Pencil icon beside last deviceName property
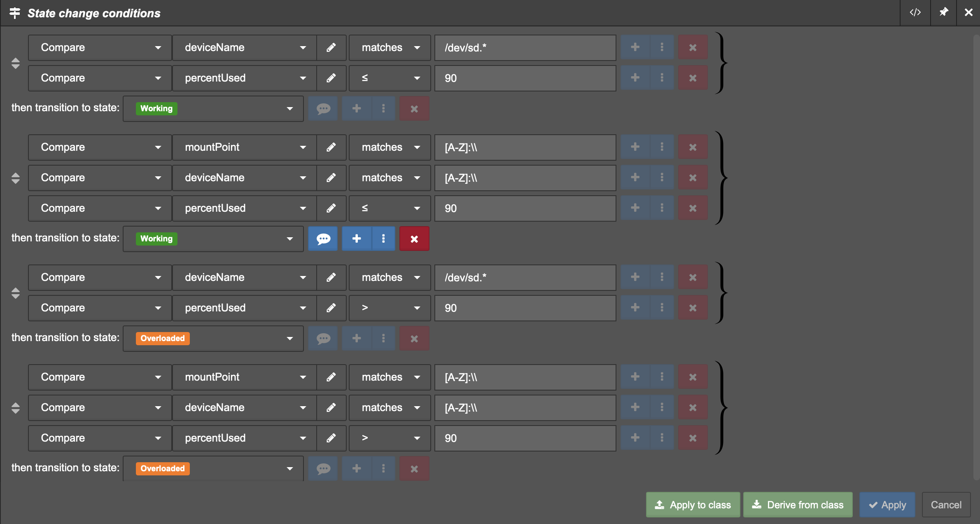Viewport: 980px width, 524px height. click(x=331, y=407)
